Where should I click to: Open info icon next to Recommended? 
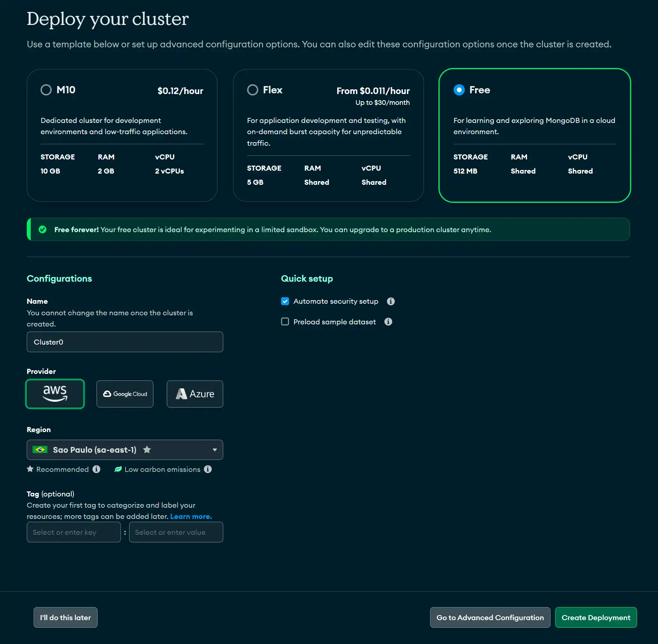point(96,469)
